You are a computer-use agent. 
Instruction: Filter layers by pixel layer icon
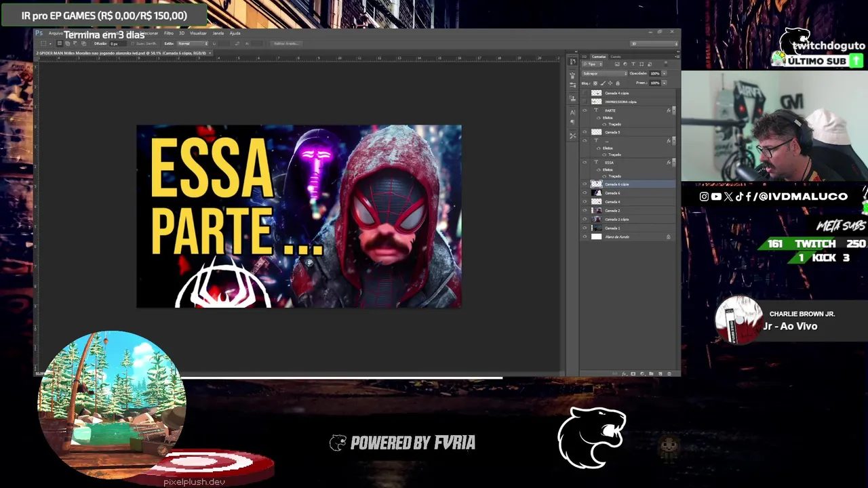pos(617,64)
